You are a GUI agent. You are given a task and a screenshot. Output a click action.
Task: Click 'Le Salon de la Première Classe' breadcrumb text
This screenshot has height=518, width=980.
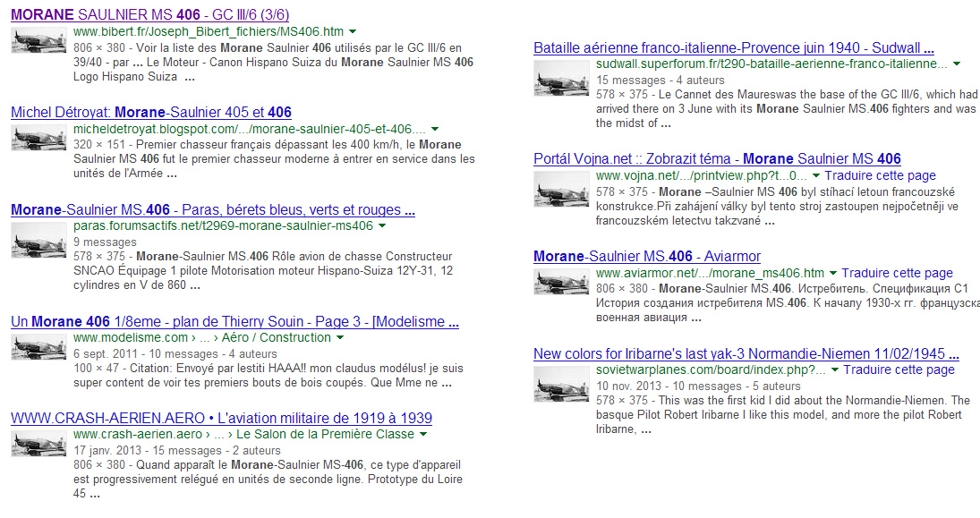point(325,434)
